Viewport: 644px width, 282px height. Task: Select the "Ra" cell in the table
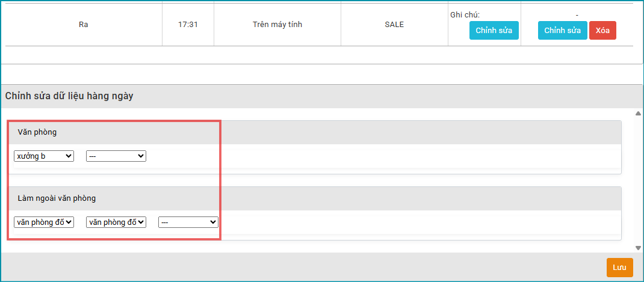[x=84, y=25]
